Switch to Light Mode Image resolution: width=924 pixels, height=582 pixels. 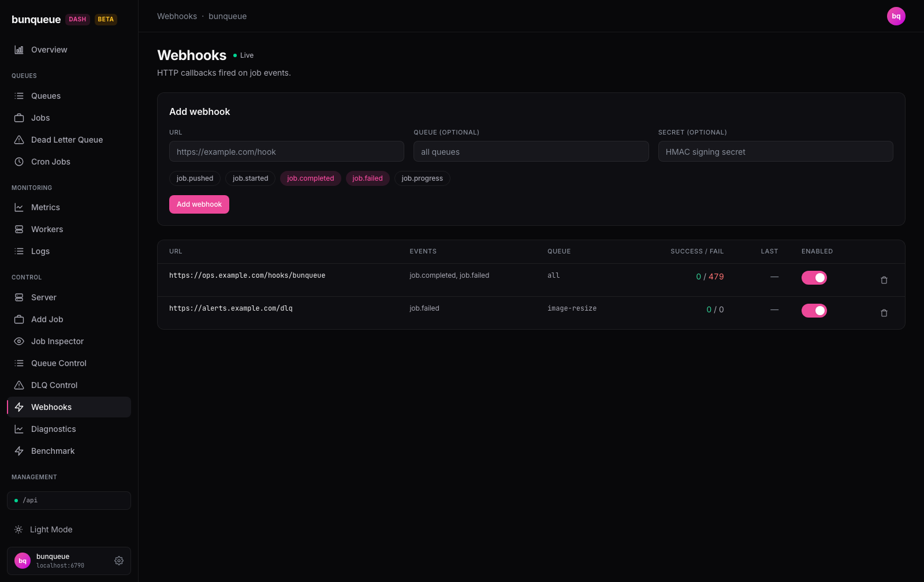click(x=69, y=529)
